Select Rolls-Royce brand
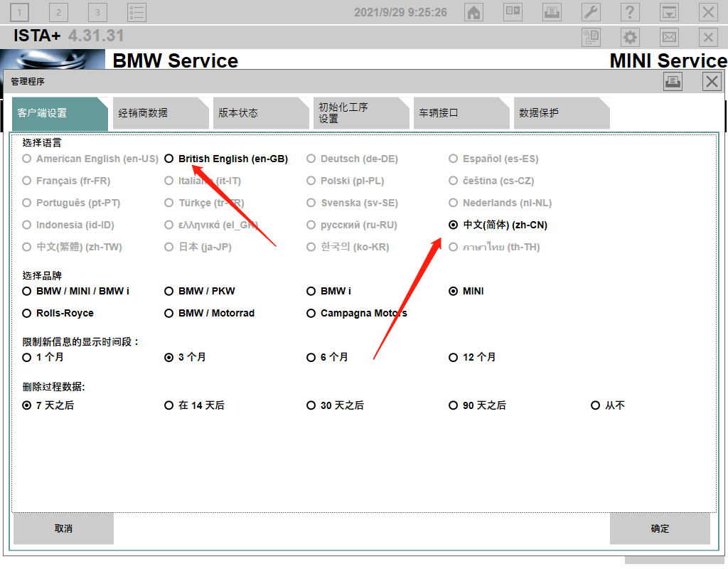Image resolution: width=728 pixels, height=569 pixels. pyautogui.click(x=58, y=313)
